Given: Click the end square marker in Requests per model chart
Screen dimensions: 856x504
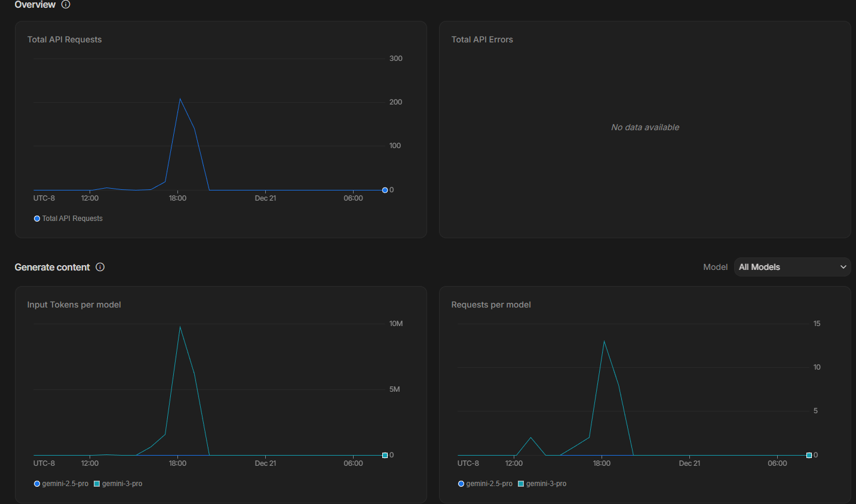Looking at the screenshot, I should tap(809, 455).
